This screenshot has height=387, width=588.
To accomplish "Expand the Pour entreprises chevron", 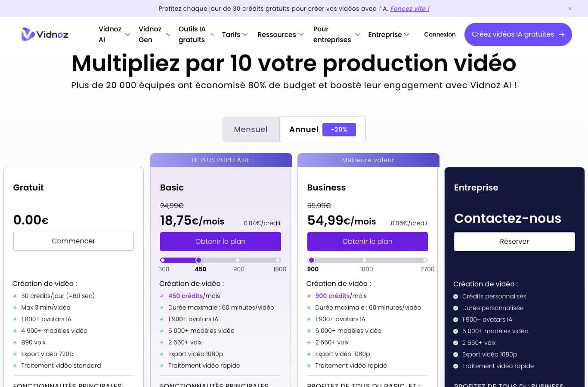I will pos(357,34).
